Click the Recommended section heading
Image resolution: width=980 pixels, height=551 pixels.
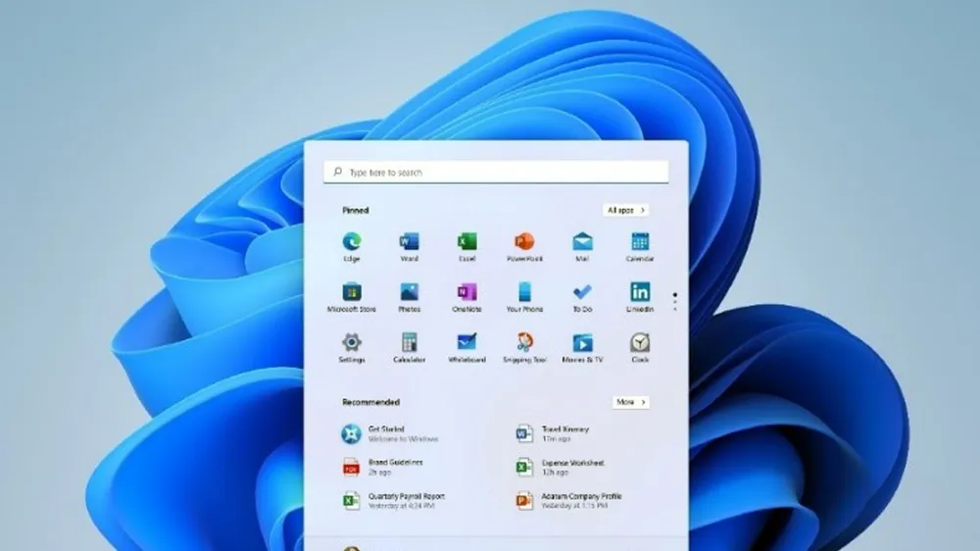click(x=370, y=402)
